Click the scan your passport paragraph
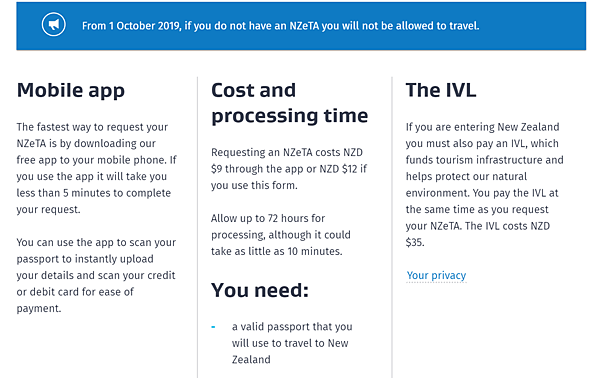The image size is (600, 378). pos(96,275)
